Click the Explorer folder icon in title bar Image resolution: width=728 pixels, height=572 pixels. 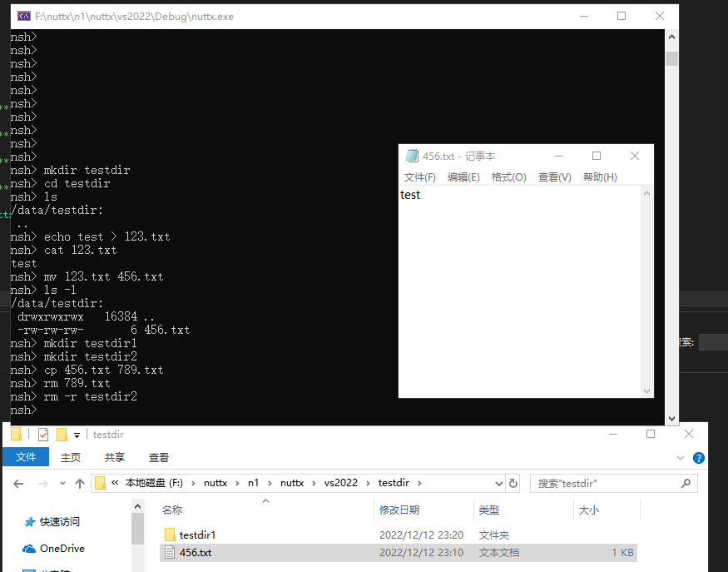click(x=17, y=434)
